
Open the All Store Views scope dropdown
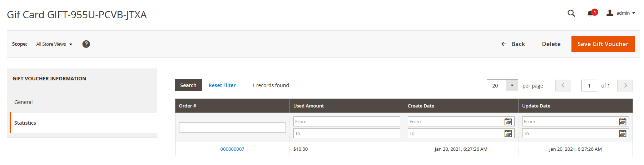tap(54, 44)
